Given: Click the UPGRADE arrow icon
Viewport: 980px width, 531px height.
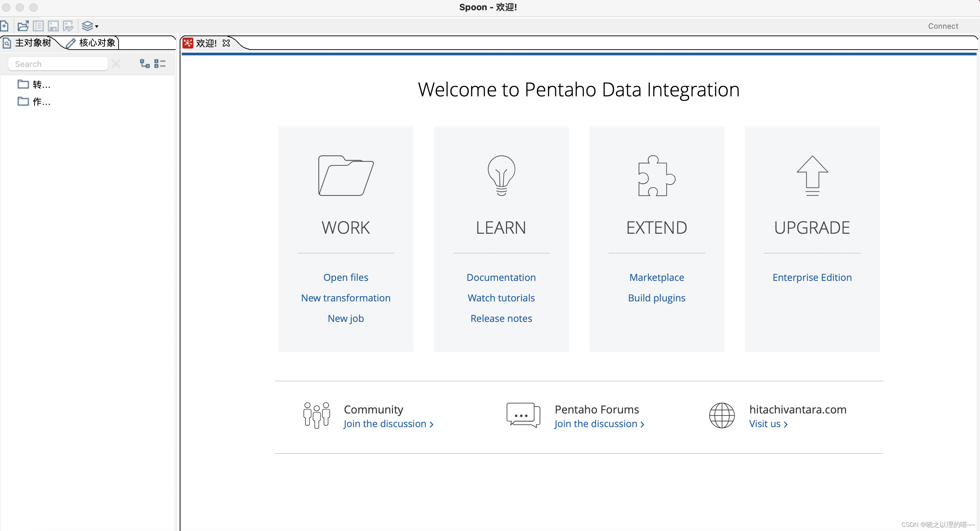Looking at the screenshot, I should pos(812,175).
